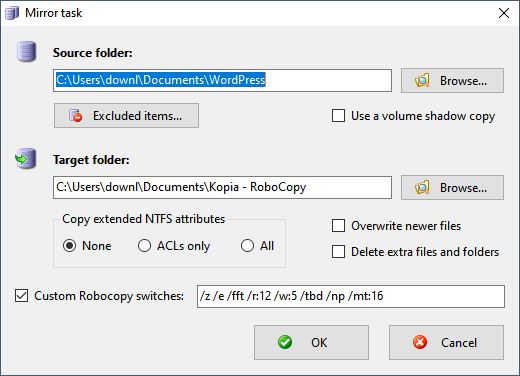Click the Copy extended NTFS attributes label
Screen dimensions: 520x376
(x=144, y=219)
